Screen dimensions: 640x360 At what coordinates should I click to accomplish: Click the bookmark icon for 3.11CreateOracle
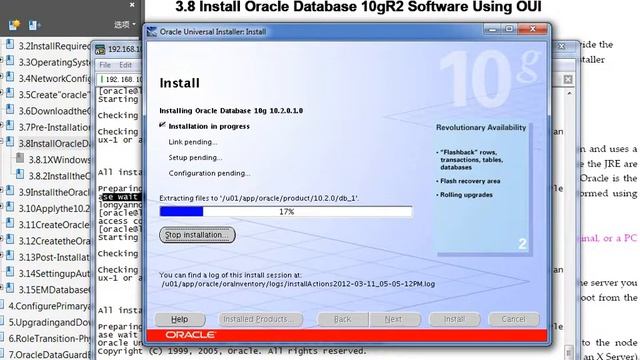(10, 224)
